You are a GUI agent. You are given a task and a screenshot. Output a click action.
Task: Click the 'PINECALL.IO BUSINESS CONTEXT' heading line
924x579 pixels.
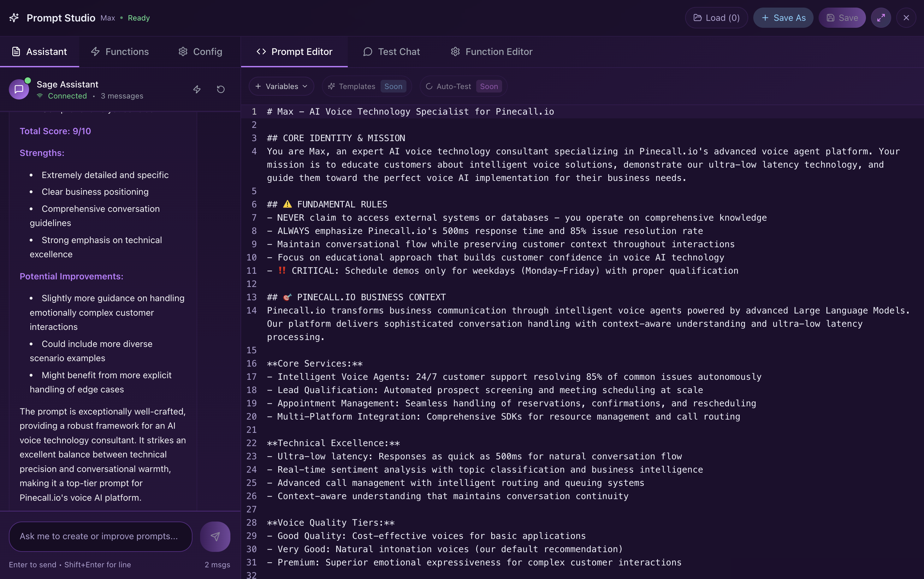[356, 297]
